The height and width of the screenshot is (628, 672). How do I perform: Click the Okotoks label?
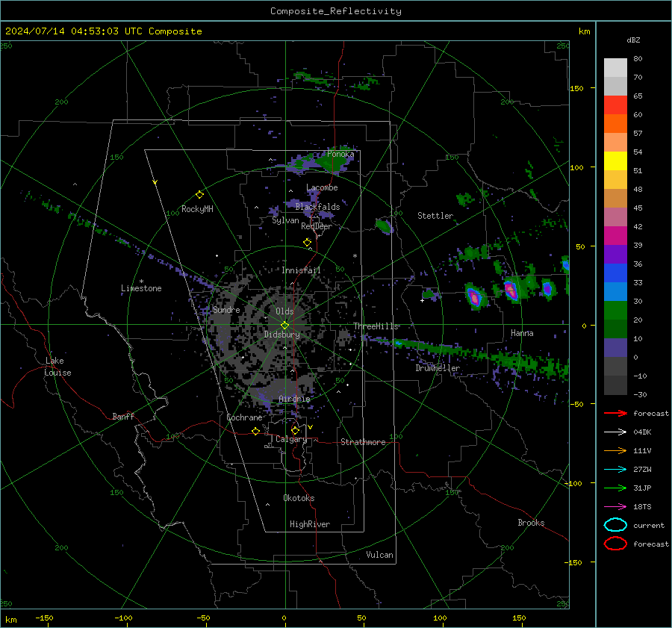299,498
